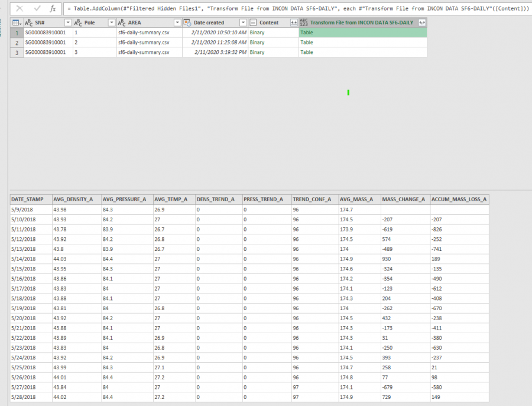Click into the Table.AddColumn formula bar
The image size is (532, 406).
[297, 8]
